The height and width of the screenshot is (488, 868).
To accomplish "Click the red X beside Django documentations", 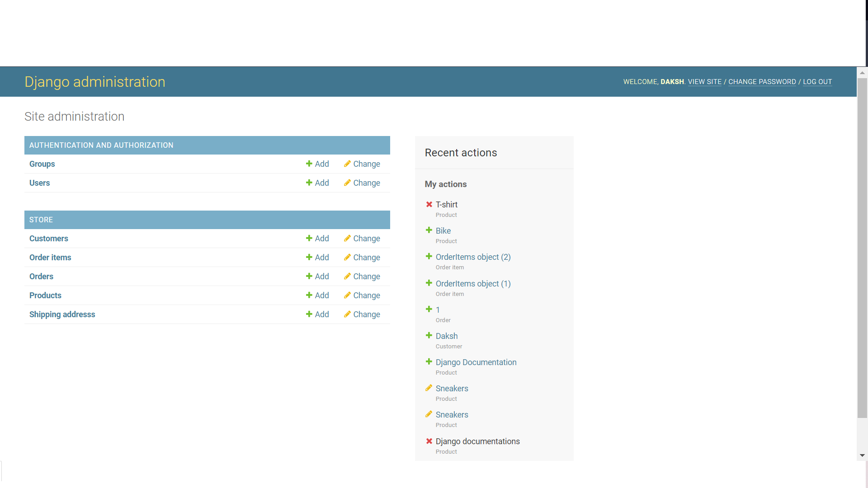I will [x=429, y=441].
